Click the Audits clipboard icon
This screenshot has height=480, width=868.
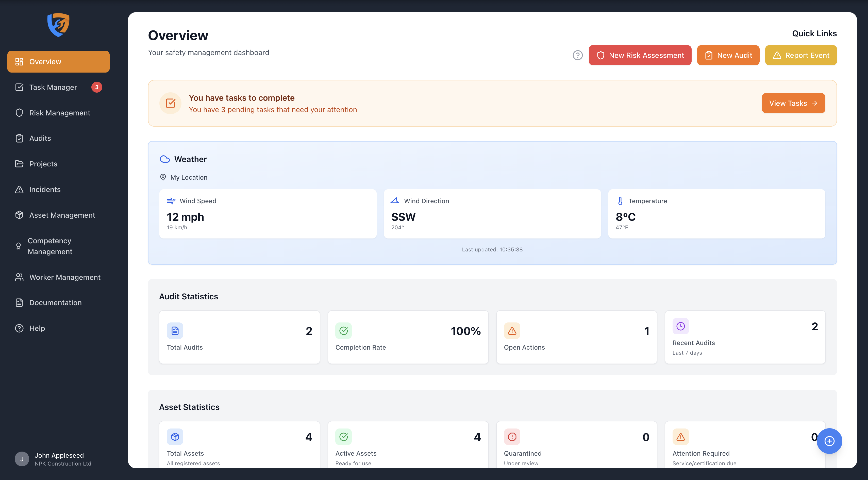(19, 138)
